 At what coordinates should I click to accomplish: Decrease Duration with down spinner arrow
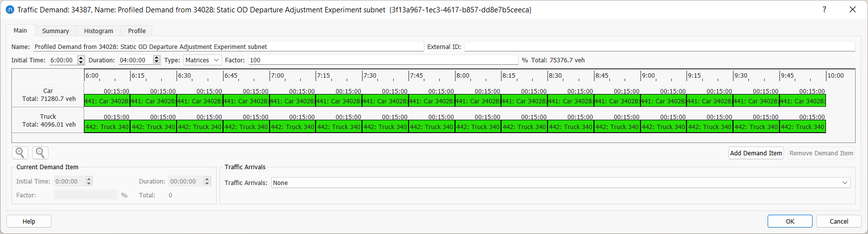[x=157, y=62]
